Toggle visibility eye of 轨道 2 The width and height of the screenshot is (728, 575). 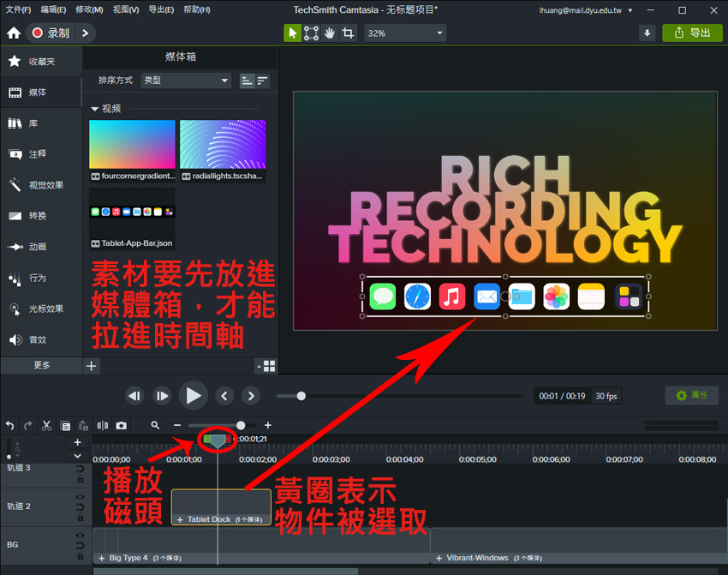[x=80, y=497]
